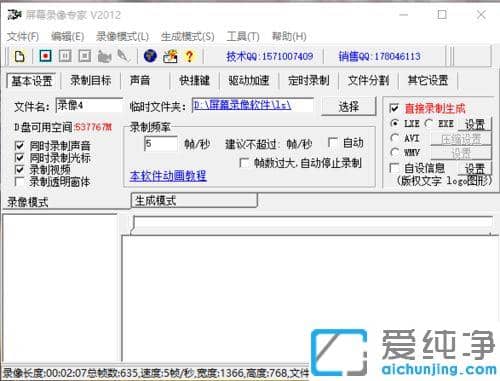Enable 自动 frame rate checkbox
Viewport: 500px width, 381px height.
(332, 142)
